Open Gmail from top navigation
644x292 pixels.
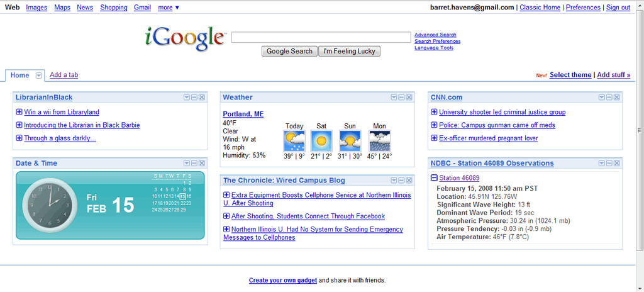point(142,8)
